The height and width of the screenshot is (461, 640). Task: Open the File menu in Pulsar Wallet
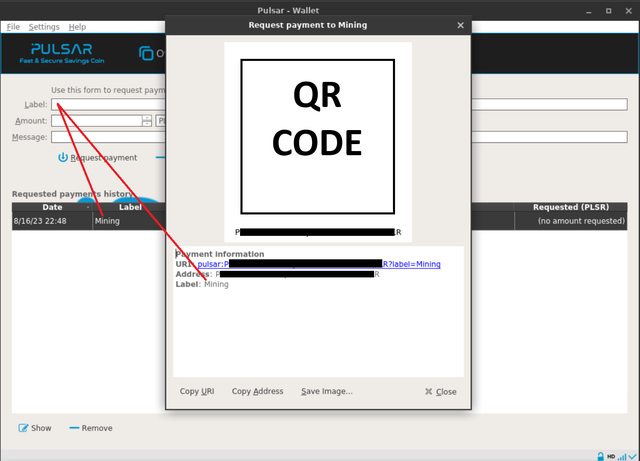click(x=13, y=27)
